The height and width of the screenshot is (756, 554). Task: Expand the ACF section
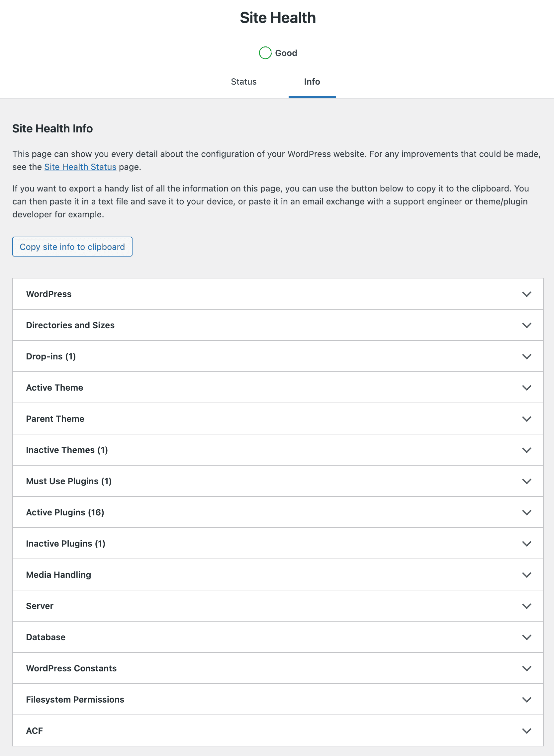click(x=277, y=730)
